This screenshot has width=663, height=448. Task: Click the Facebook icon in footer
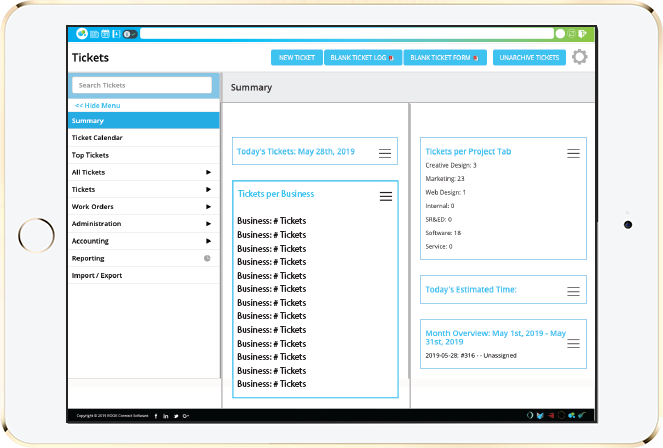click(x=156, y=416)
